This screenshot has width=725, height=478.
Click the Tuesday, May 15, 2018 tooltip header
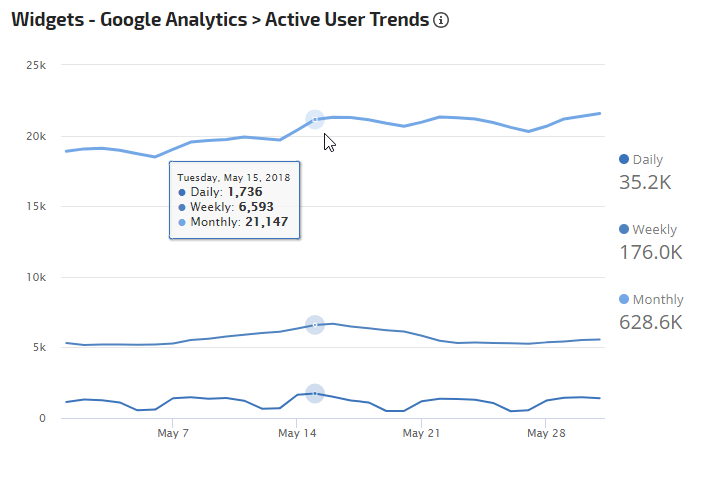(234, 177)
